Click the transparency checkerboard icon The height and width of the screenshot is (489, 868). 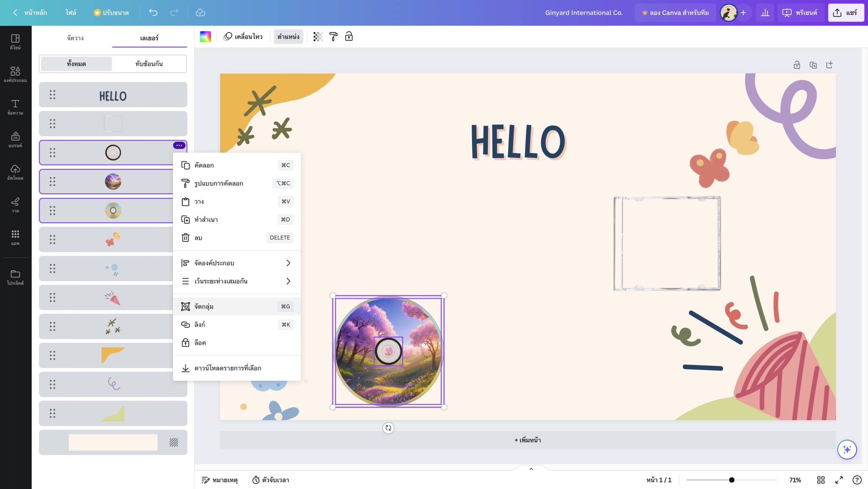click(317, 37)
